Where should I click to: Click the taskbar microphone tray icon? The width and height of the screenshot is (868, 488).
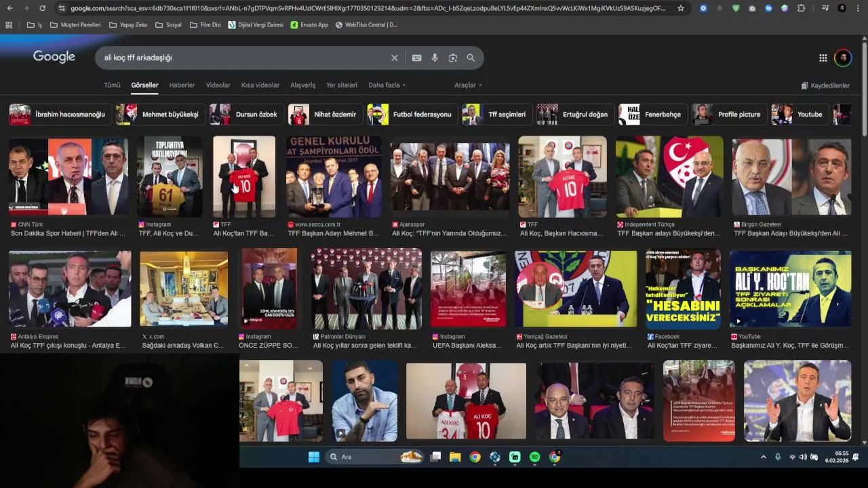[778, 457]
